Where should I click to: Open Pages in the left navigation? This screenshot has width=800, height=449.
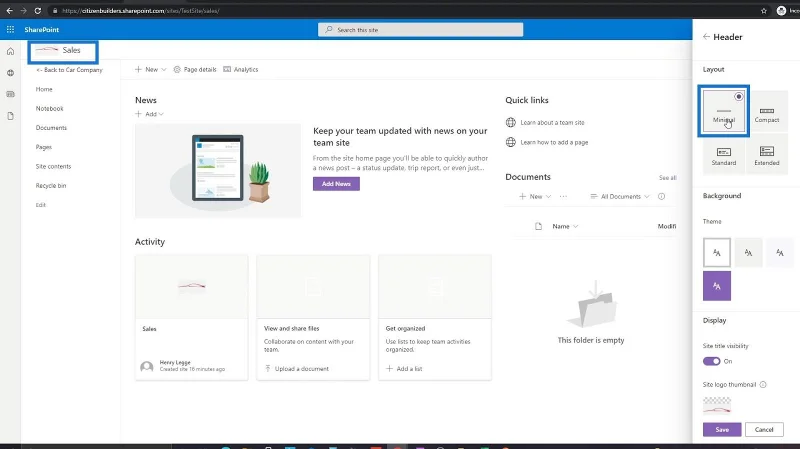43,147
